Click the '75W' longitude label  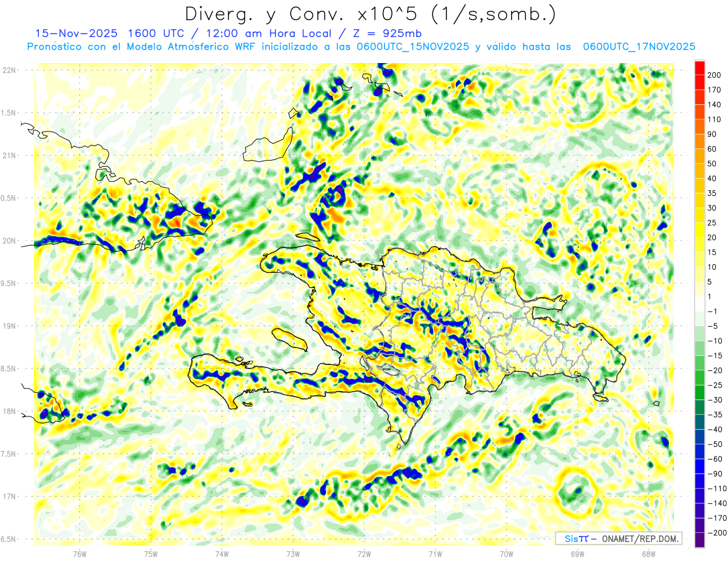(x=151, y=554)
